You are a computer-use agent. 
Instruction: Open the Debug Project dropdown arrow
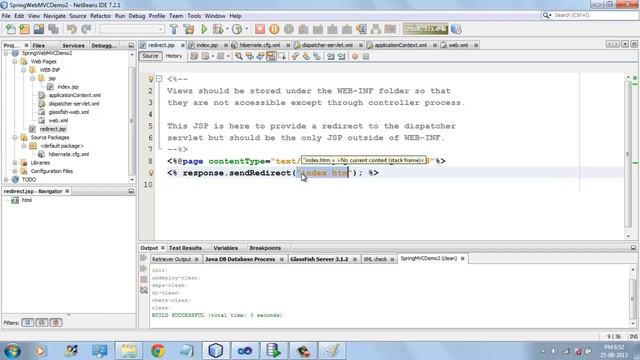point(227,29)
